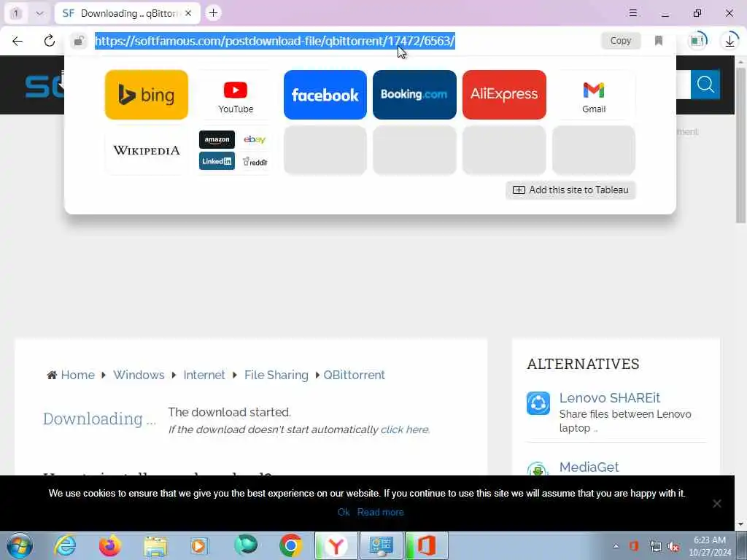Viewport: 747px width, 560px height.
Task: Open the QBittorrent breadcrumb link
Action: pos(354,375)
